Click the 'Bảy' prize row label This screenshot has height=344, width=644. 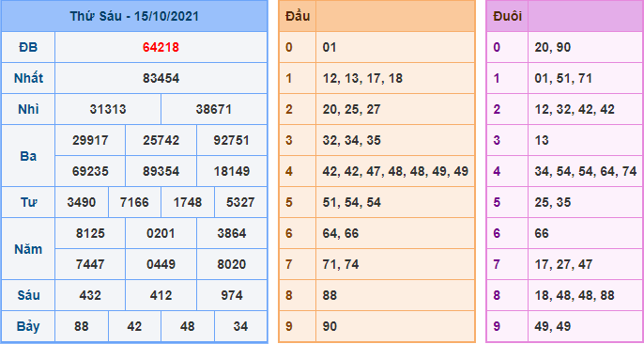tap(28, 326)
